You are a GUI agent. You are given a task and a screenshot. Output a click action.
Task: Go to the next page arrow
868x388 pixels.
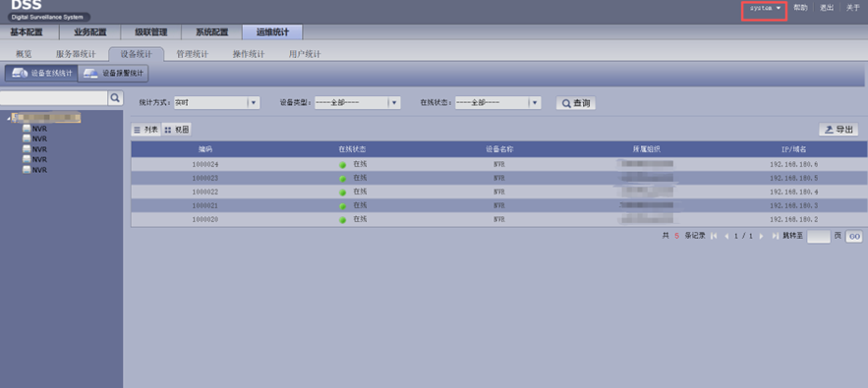coord(762,237)
